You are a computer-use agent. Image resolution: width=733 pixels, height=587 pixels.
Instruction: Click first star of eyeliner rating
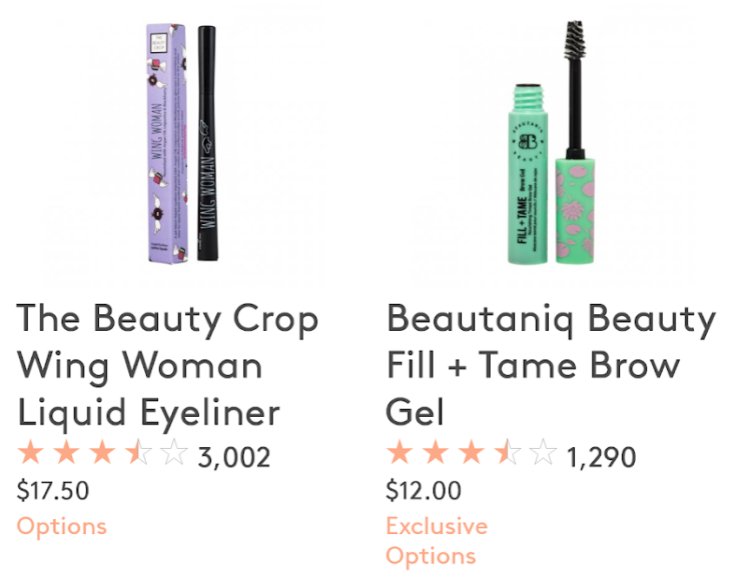[31, 452]
